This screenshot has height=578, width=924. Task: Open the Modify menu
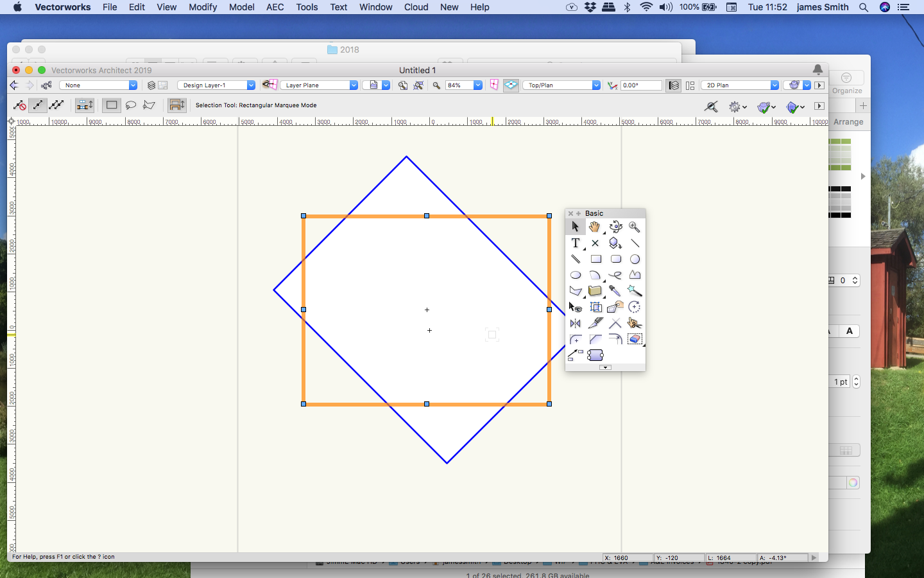203,7
